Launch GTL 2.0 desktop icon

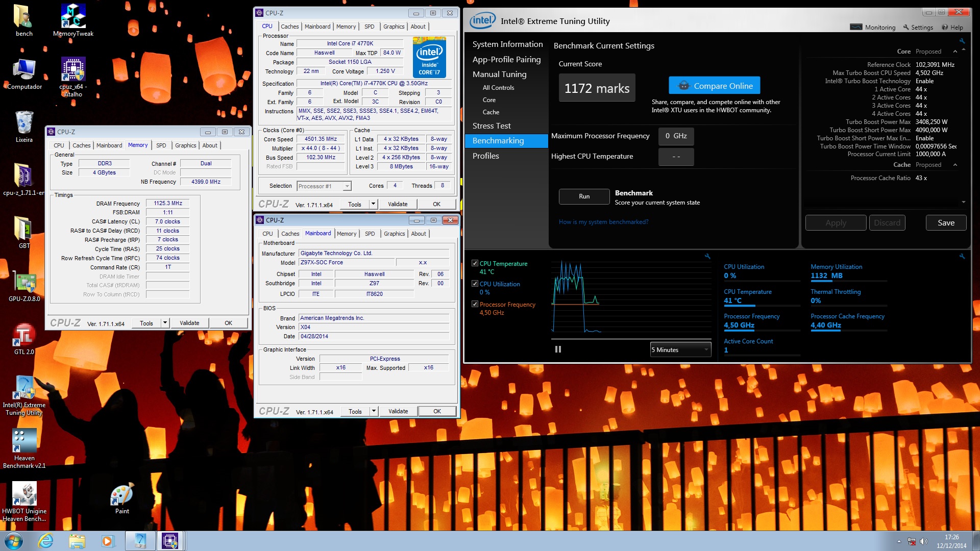pos(24,340)
